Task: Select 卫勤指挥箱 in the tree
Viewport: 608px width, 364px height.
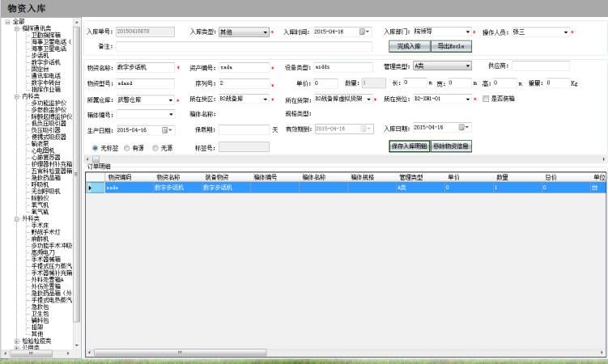Action: 46,35
